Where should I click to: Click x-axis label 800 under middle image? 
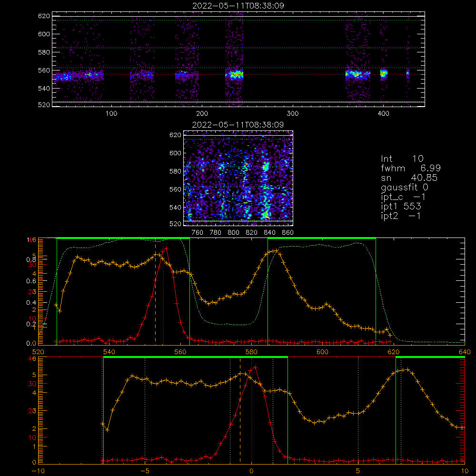[x=233, y=233]
